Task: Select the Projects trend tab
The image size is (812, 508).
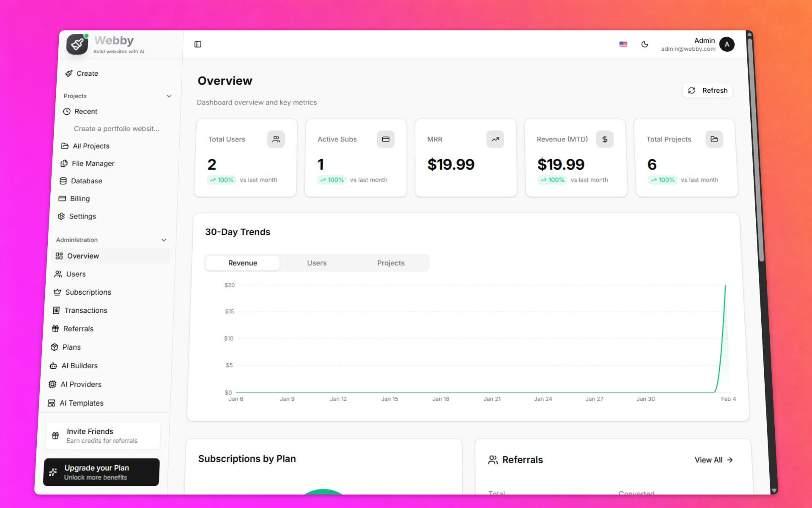Action: click(390, 262)
